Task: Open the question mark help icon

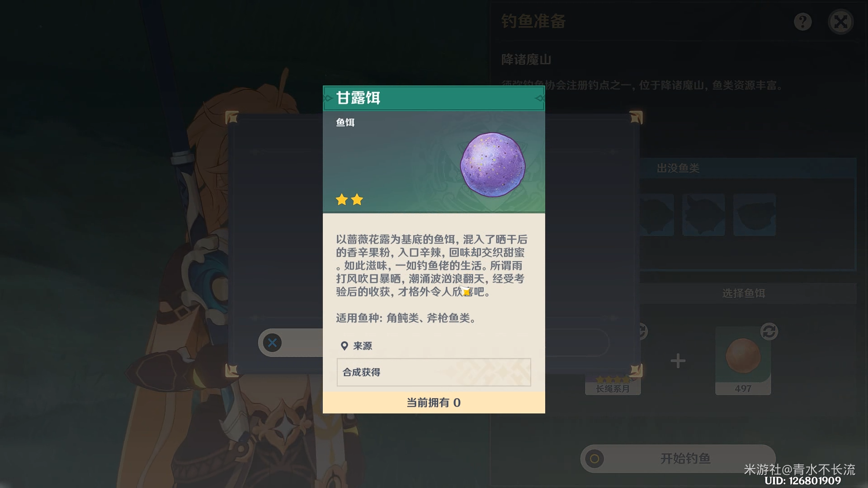Action: point(803,22)
